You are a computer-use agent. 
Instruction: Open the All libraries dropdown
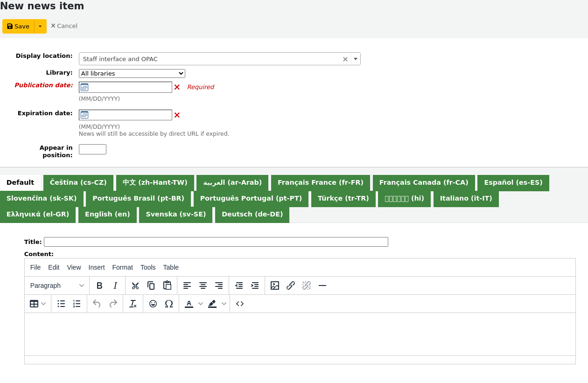click(x=132, y=73)
